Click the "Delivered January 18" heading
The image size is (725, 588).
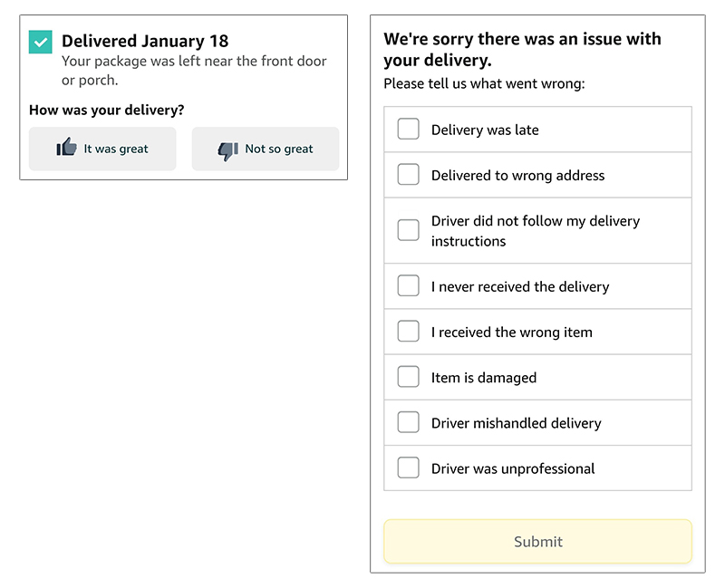click(x=145, y=41)
